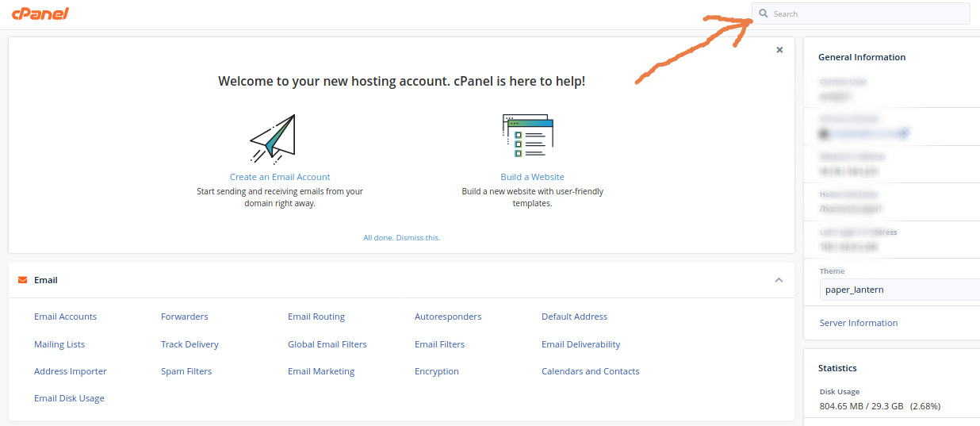This screenshot has width=980, height=426.
Task: Open Server Information link
Action: [x=859, y=323]
